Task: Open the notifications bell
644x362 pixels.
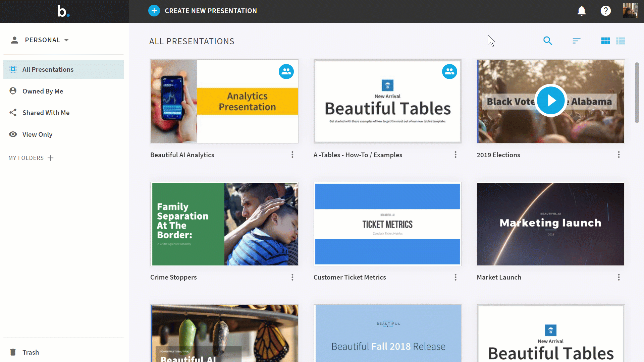Action: (x=581, y=11)
